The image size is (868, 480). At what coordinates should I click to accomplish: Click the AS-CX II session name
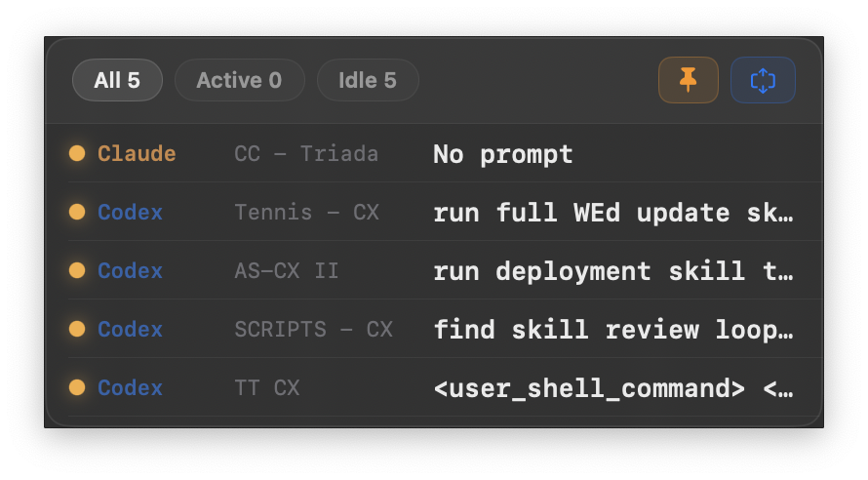pos(287,270)
